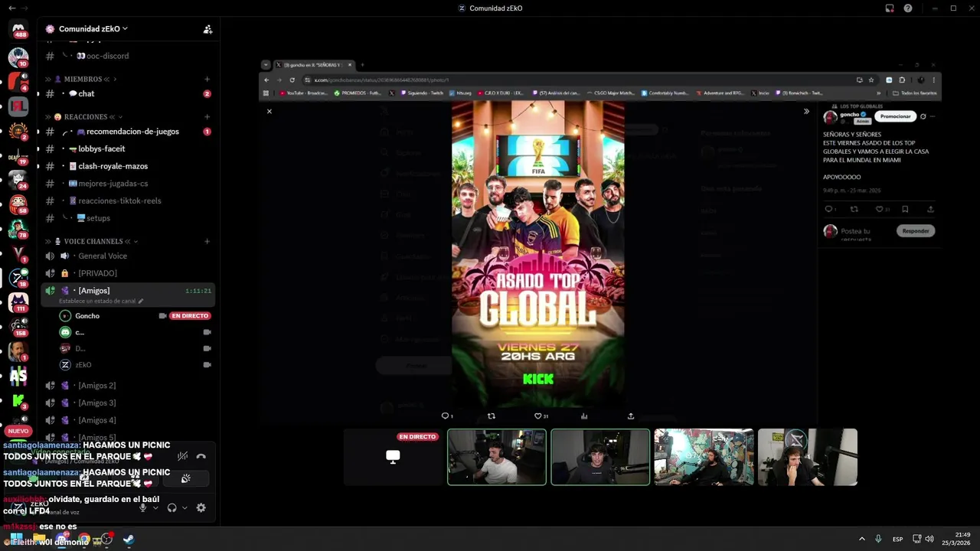Join [Amigos 4] voice channel
Viewport: 980px width, 551px height.
tap(127, 420)
